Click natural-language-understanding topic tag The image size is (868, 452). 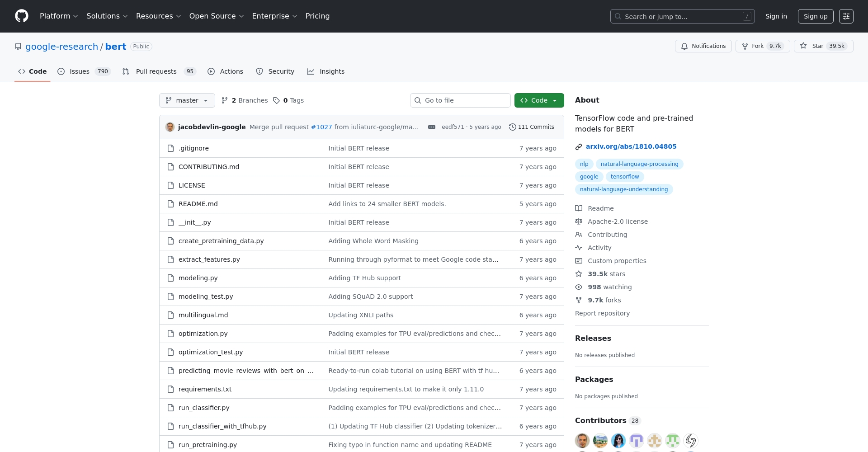coord(624,189)
